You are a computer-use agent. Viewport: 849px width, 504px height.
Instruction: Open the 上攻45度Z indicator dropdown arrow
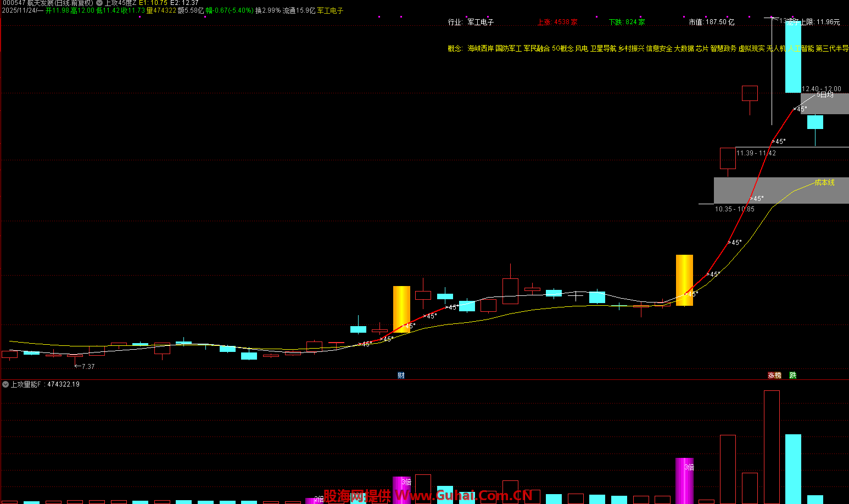(x=99, y=3)
